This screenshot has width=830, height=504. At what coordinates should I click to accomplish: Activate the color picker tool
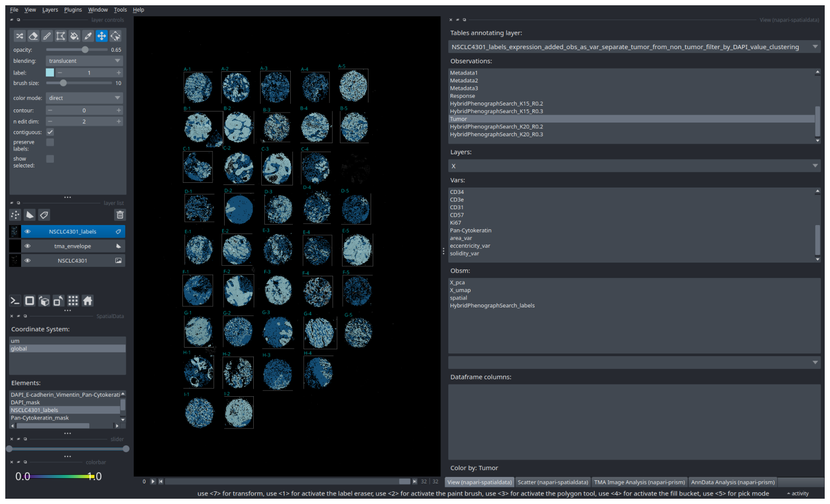[x=88, y=36]
